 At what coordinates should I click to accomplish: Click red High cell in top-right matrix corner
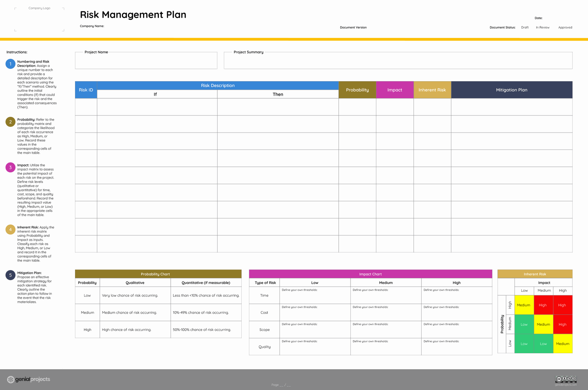click(562, 305)
